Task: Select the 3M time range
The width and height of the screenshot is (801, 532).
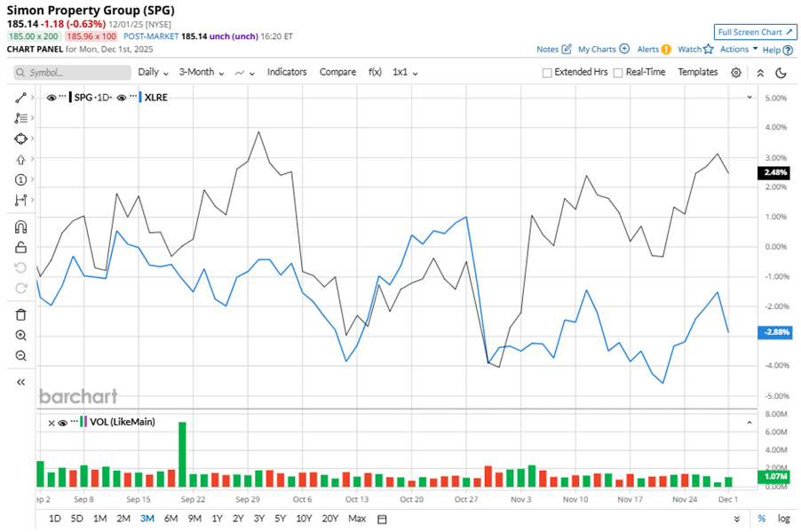Action: (147, 519)
